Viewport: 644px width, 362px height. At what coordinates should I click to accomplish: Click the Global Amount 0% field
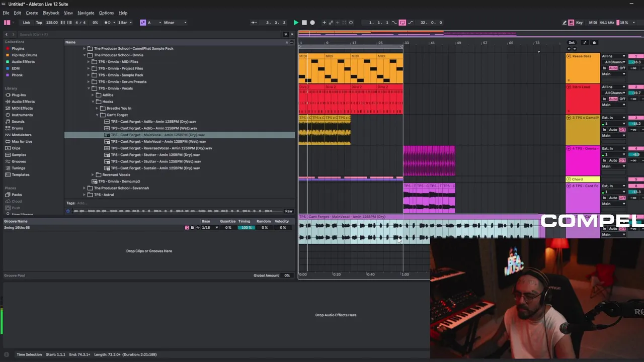(x=287, y=276)
